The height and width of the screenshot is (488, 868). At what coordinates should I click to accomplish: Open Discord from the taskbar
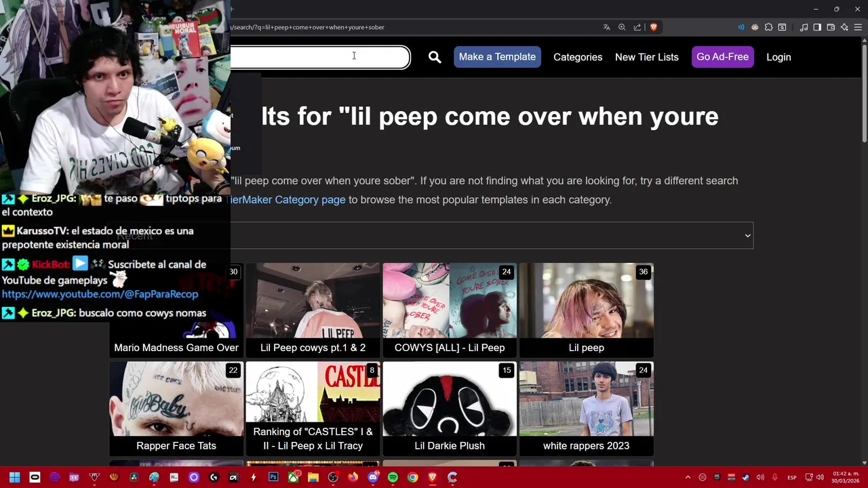[x=373, y=477]
